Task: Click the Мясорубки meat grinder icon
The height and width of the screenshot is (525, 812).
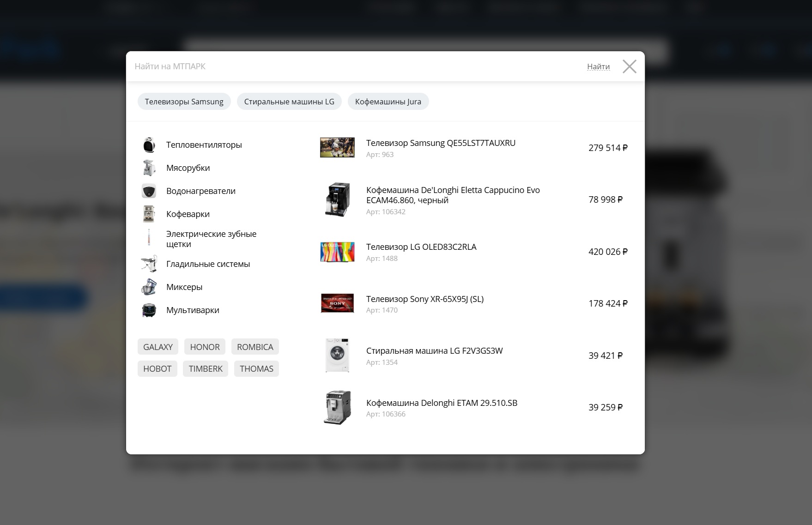Action: pos(149,168)
